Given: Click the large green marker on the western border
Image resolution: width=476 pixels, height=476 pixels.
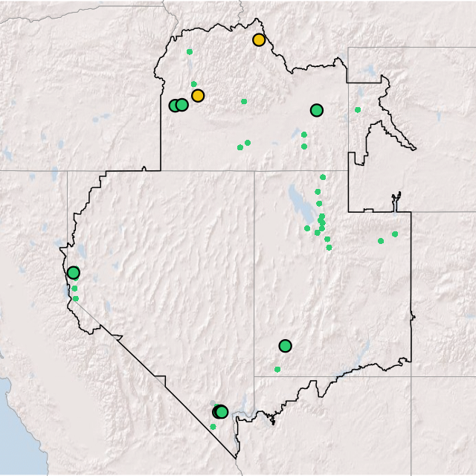Looking at the screenshot, I should coord(74,273).
